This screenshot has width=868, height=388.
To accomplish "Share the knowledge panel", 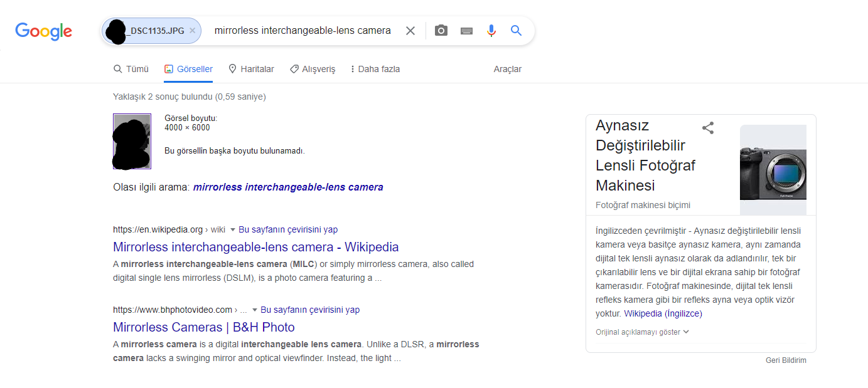I will [708, 128].
